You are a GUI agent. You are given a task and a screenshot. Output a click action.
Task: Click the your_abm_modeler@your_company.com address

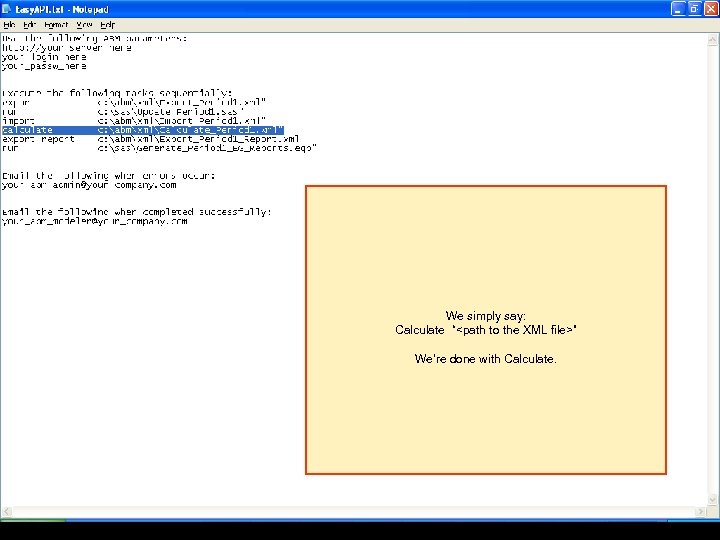tap(95, 221)
